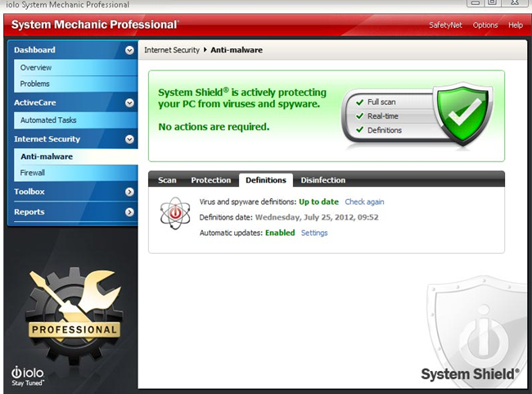
Task: Click 'Anti-malware' in the breadcrumb
Action: (237, 50)
